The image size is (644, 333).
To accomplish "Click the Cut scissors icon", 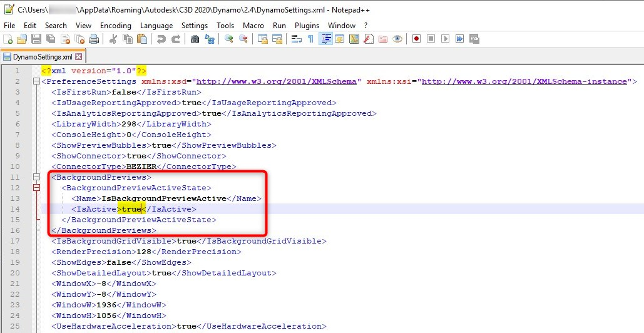I will [x=114, y=39].
